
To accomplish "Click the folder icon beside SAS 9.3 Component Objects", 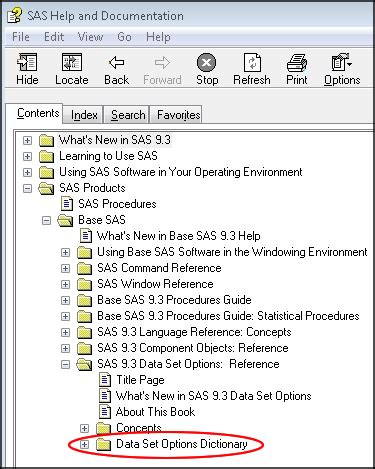I will pyautogui.click(x=84, y=348).
